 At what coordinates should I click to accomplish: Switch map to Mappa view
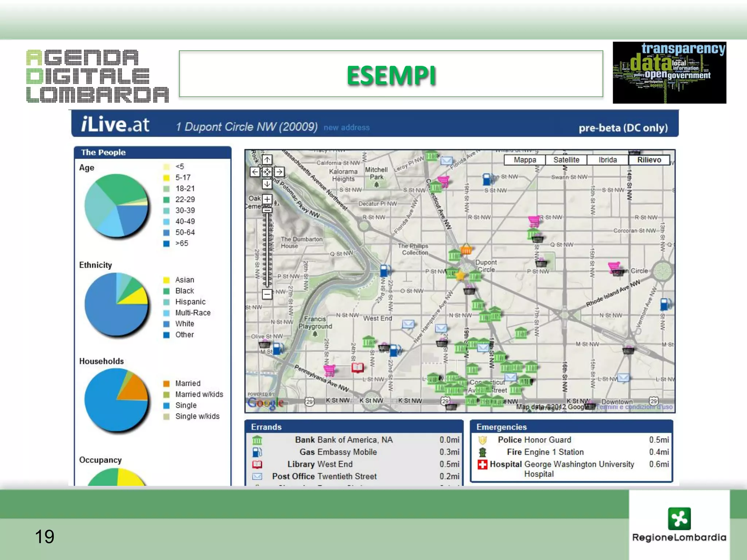pos(525,160)
